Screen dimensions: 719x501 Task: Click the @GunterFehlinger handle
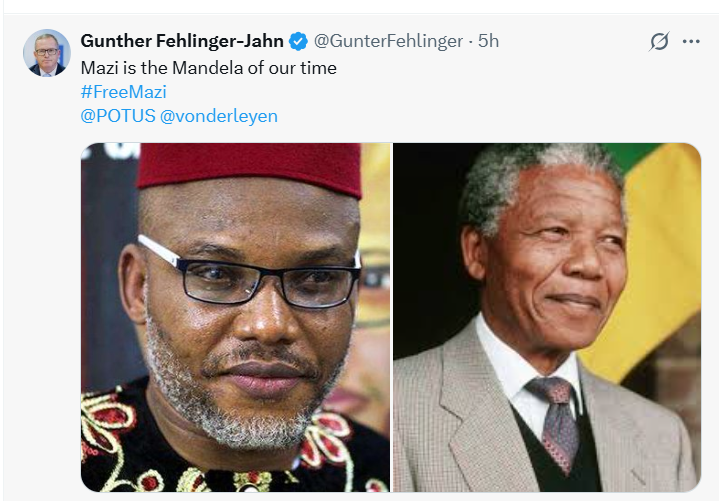coord(389,41)
